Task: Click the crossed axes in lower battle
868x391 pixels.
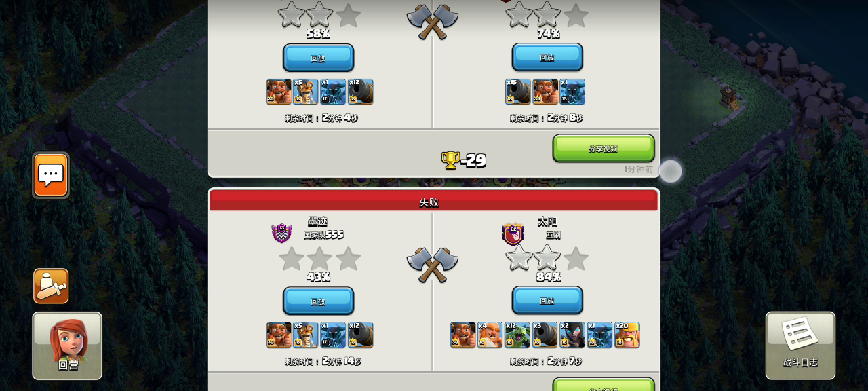Action: pyautogui.click(x=433, y=264)
